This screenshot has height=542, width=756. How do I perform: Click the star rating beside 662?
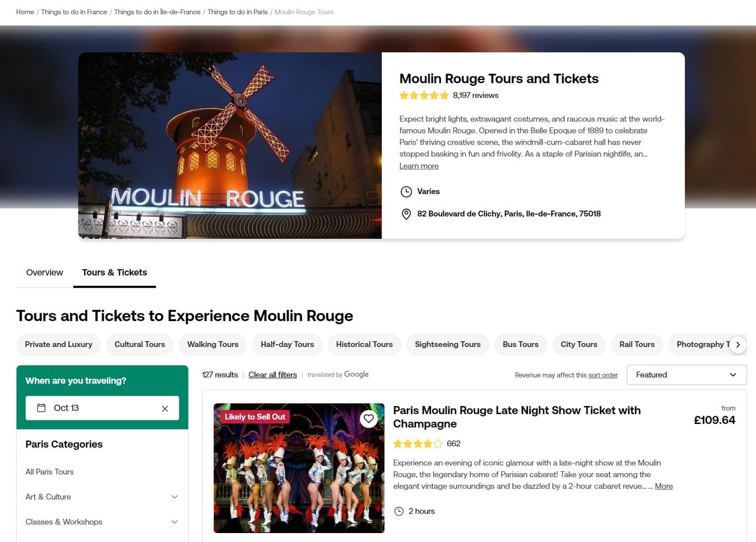coord(418,444)
